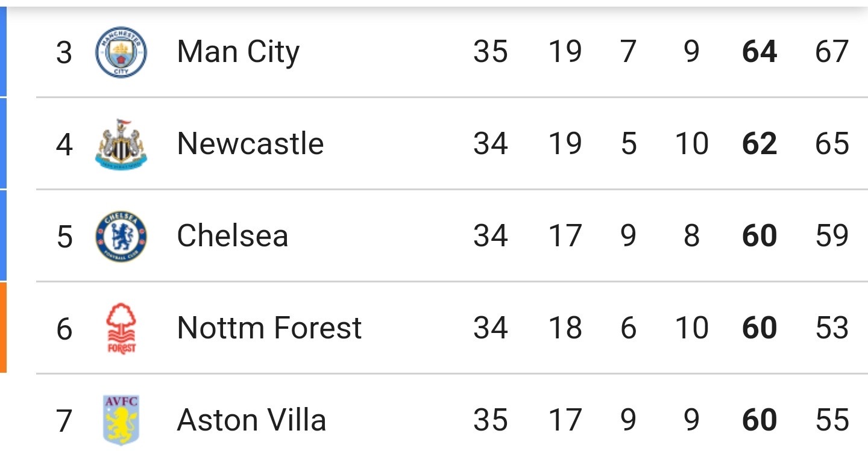Select the Aston Villa team name
The image size is (868, 451).
(251, 420)
